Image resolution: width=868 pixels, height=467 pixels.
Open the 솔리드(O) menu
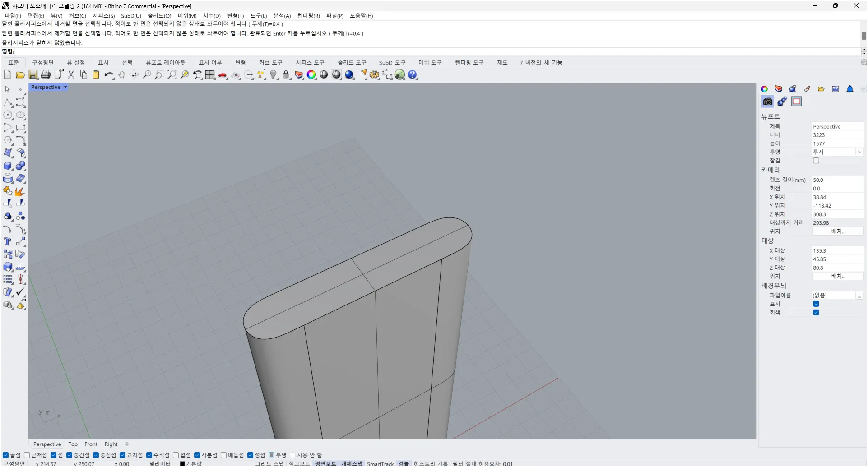[159, 16]
